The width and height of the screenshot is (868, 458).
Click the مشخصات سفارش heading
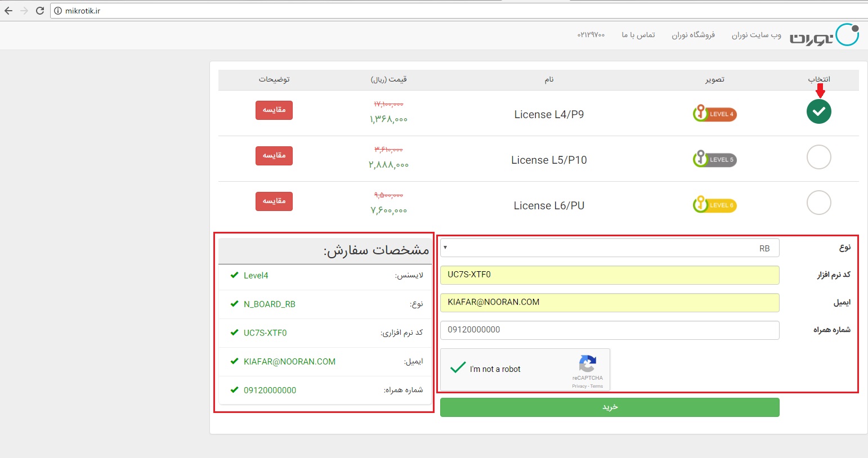(376, 250)
